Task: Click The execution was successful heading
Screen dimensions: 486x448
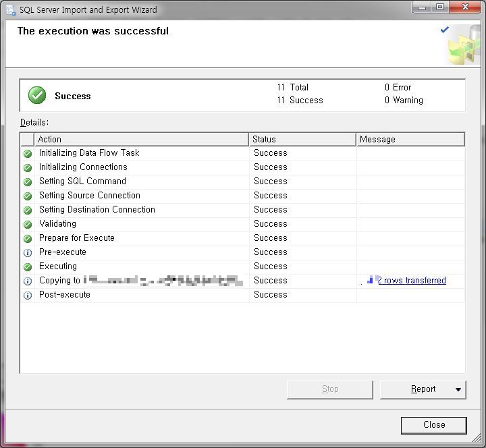Action: coord(93,31)
